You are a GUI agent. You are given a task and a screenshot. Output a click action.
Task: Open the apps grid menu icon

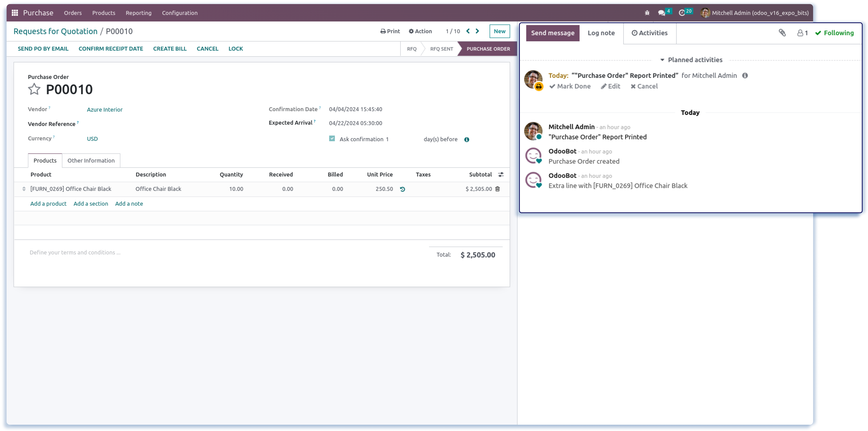pos(15,13)
